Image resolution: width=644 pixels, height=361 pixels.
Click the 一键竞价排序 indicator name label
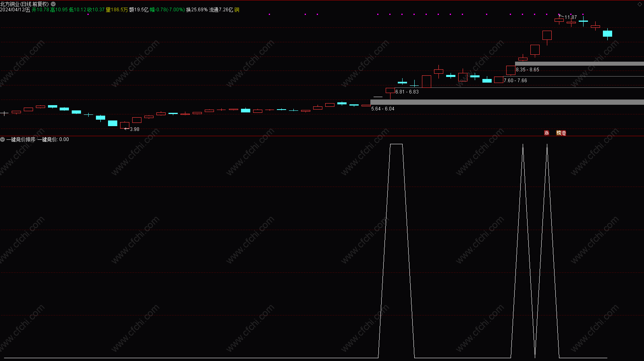(x=21, y=139)
